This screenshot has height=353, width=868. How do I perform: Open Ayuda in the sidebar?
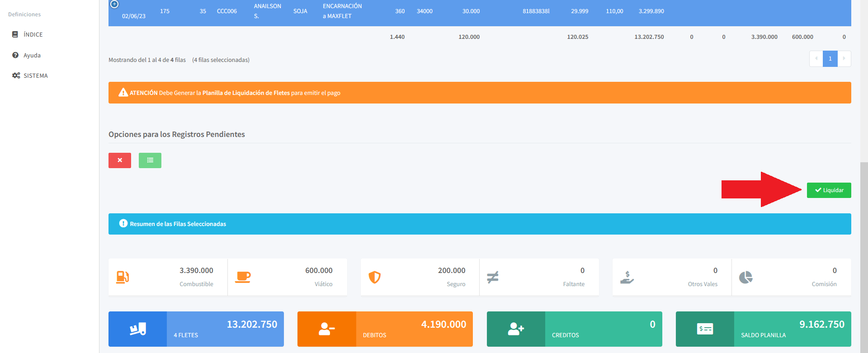pyautogui.click(x=32, y=55)
